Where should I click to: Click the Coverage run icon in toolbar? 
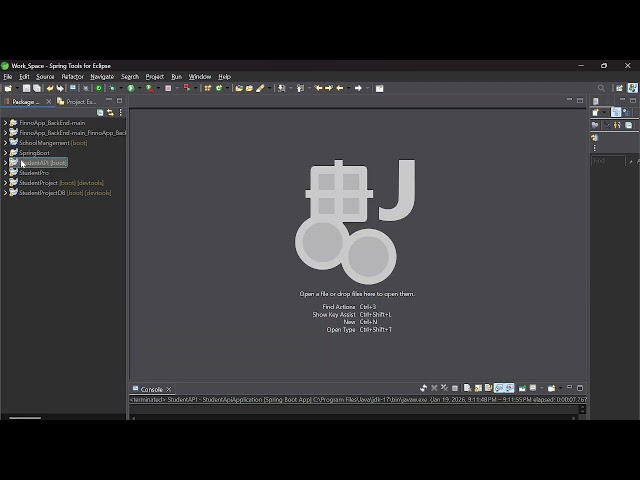tap(150, 88)
